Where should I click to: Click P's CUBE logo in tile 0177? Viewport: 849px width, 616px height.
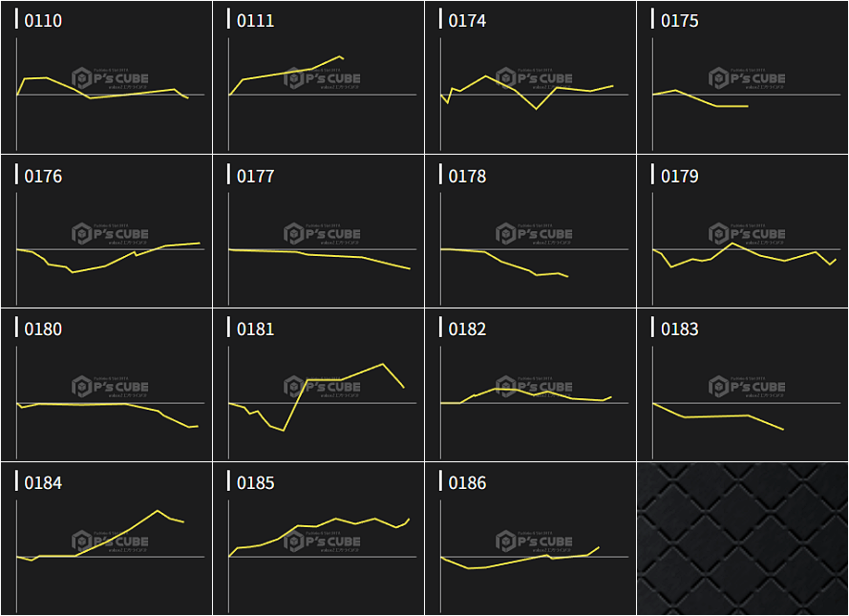[x=322, y=233]
